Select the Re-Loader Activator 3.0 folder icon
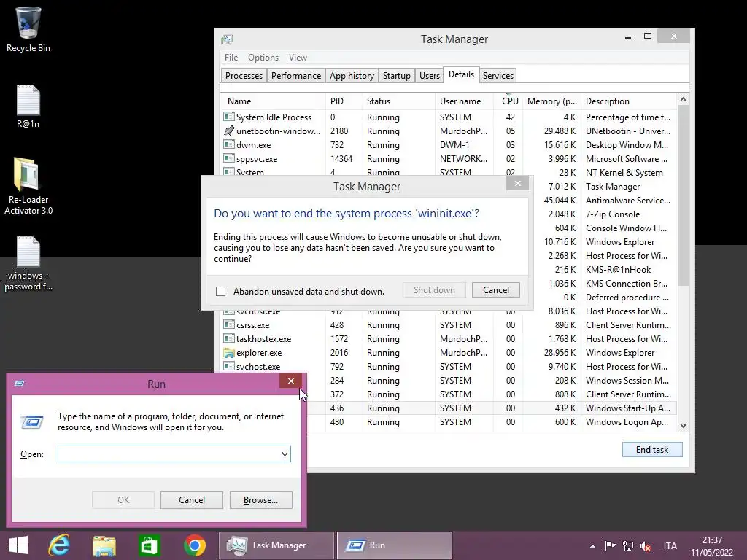This screenshot has width=747, height=560. click(28, 186)
